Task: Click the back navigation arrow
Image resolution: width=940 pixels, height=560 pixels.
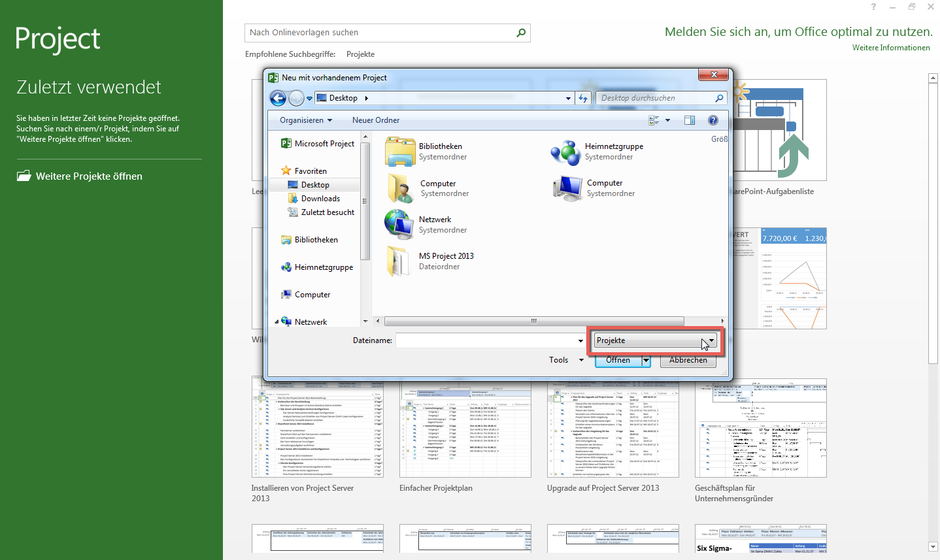Action: tap(278, 98)
